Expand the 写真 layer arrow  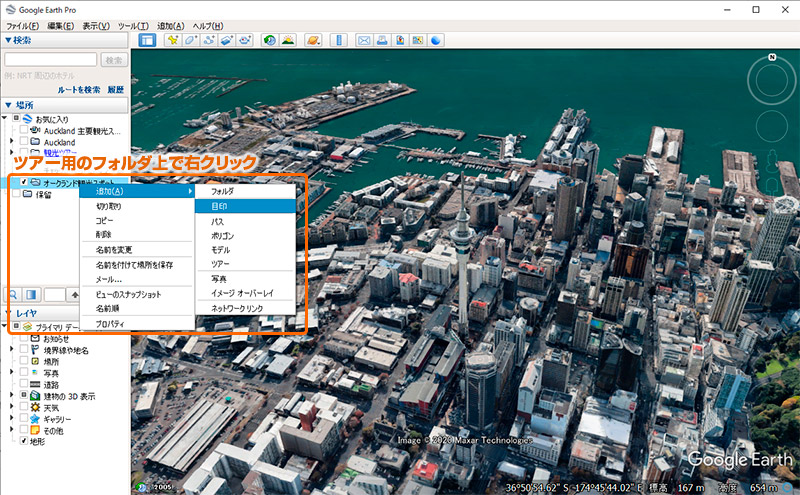point(12,373)
